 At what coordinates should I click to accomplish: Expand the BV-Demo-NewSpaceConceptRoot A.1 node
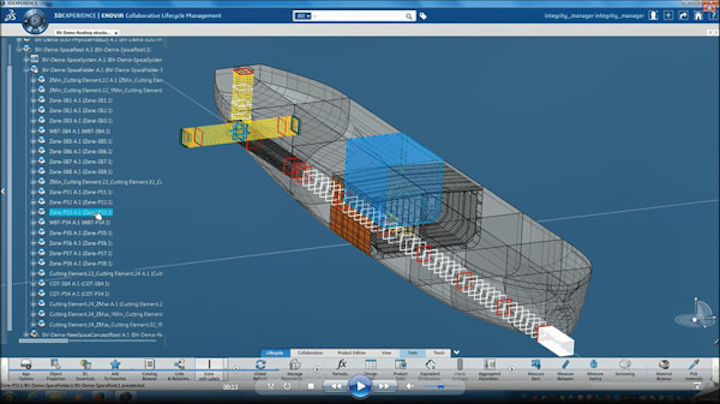click(x=26, y=335)
